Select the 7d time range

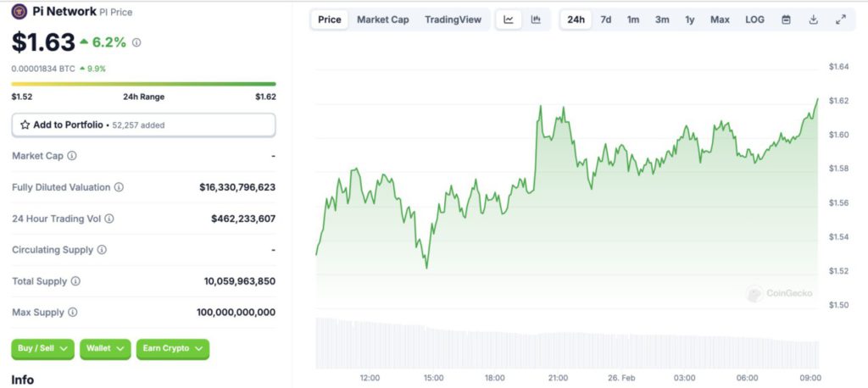click(x=605, y=19)
